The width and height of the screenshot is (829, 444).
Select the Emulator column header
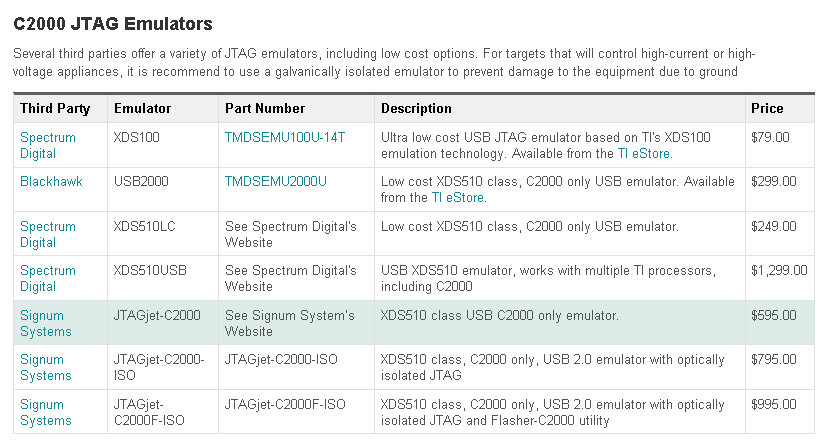pyautogui.click(x=143, y=108)
